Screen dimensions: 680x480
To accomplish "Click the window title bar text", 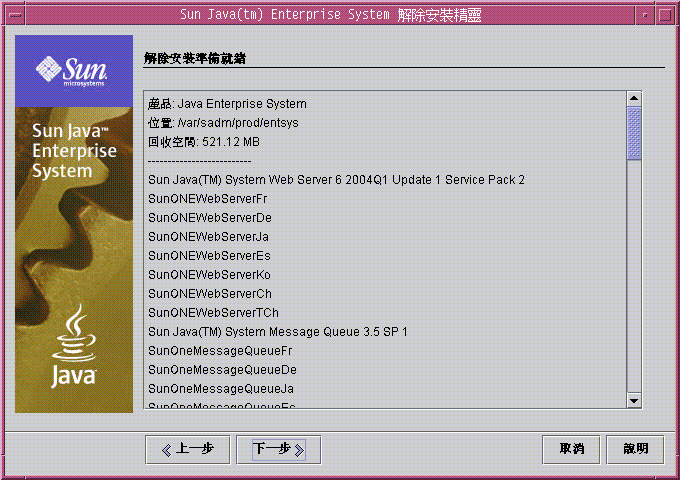I will tap(330, 15).
